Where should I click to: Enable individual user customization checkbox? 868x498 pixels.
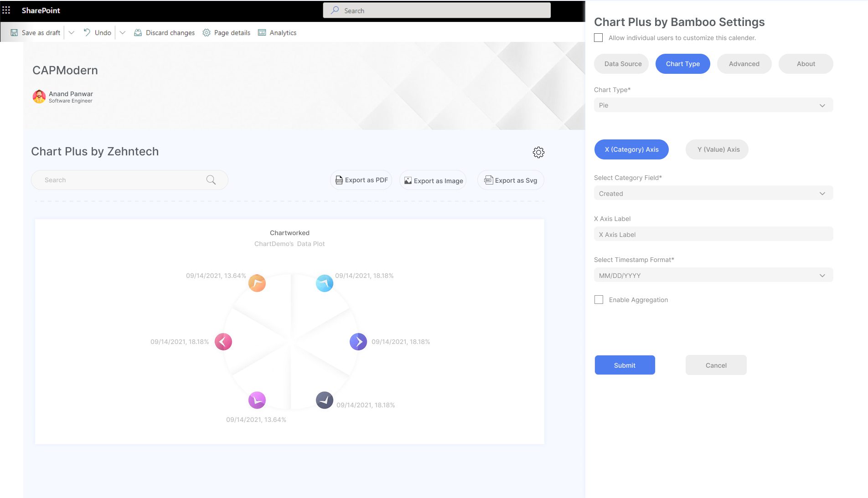599,38
